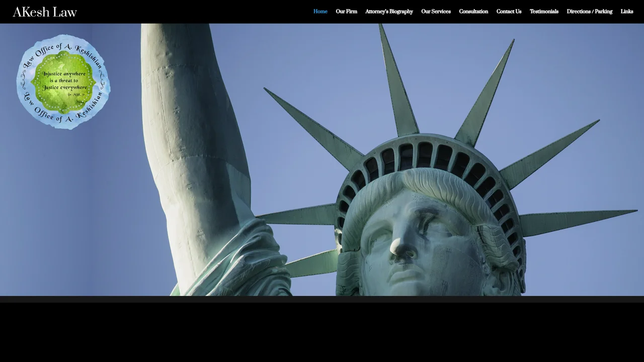Viewport: 644px width, 362px height.
Task: Open the Home menu item
Action: coord(320,12)
